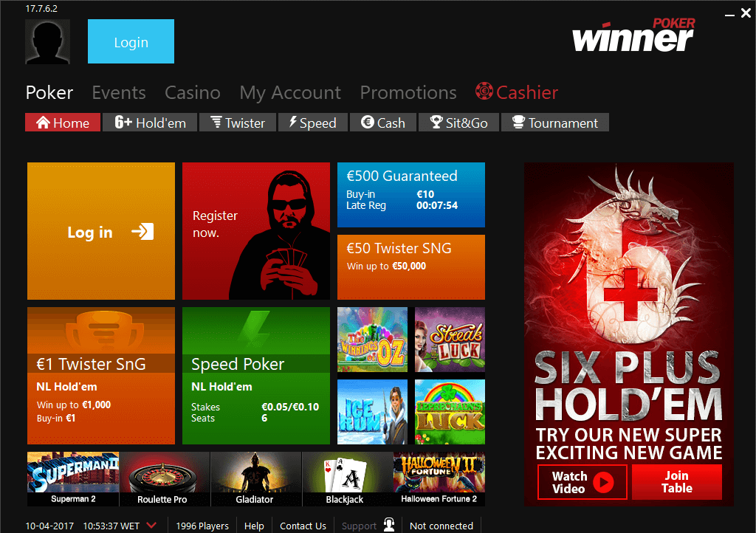Screen dimensions: 756x533
Task: Open the Sit&Go tab
Action: (458, 123)
